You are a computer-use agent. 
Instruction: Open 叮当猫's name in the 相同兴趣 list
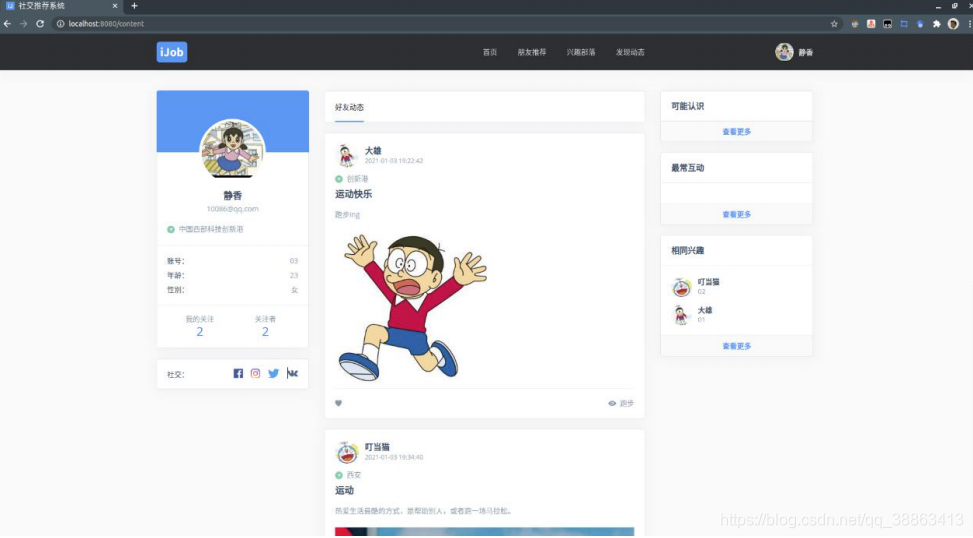pyautogui.click(x=708, y=282)
